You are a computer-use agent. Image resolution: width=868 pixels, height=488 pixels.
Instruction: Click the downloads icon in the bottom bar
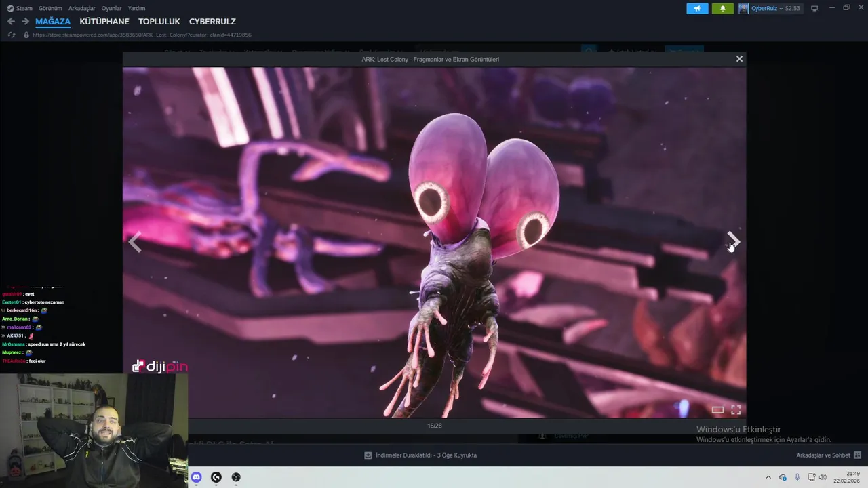[368, 455]
